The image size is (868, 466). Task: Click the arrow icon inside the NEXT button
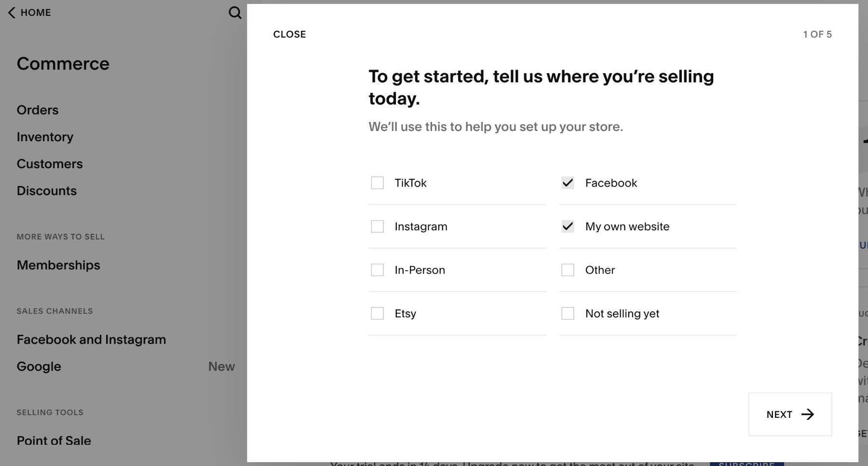pos(808,414)
